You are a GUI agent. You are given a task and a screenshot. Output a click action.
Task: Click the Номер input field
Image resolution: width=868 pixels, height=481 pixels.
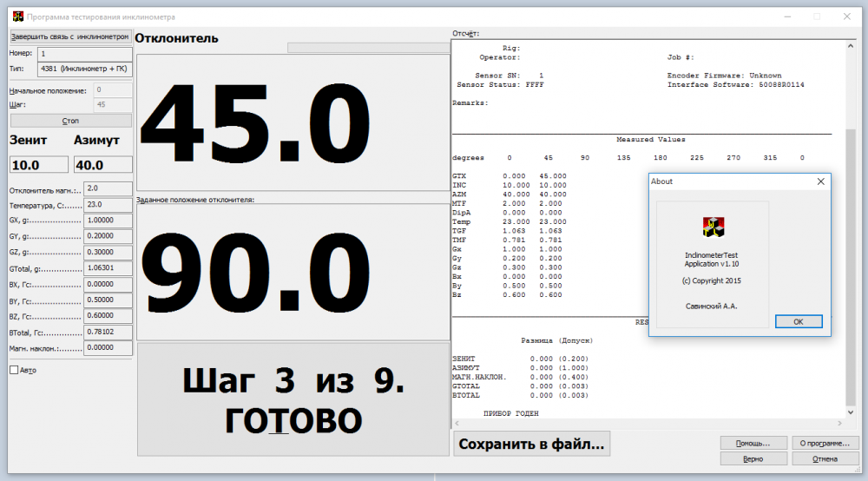click(85, 54)
